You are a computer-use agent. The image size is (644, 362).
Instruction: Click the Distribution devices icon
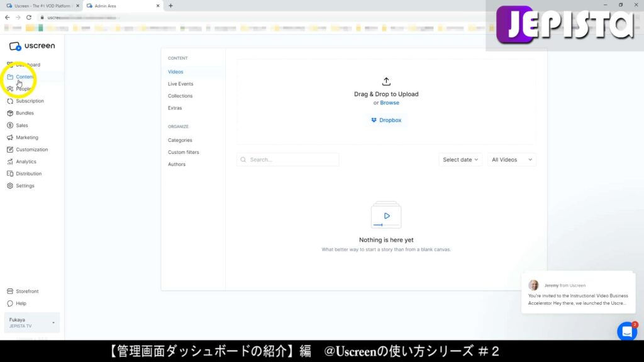point(10,173)
